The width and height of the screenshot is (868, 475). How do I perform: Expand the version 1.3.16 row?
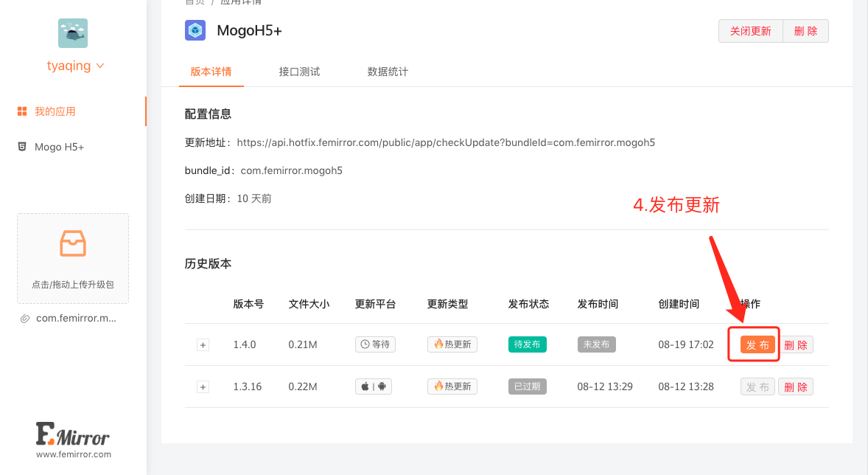(203, 387)
